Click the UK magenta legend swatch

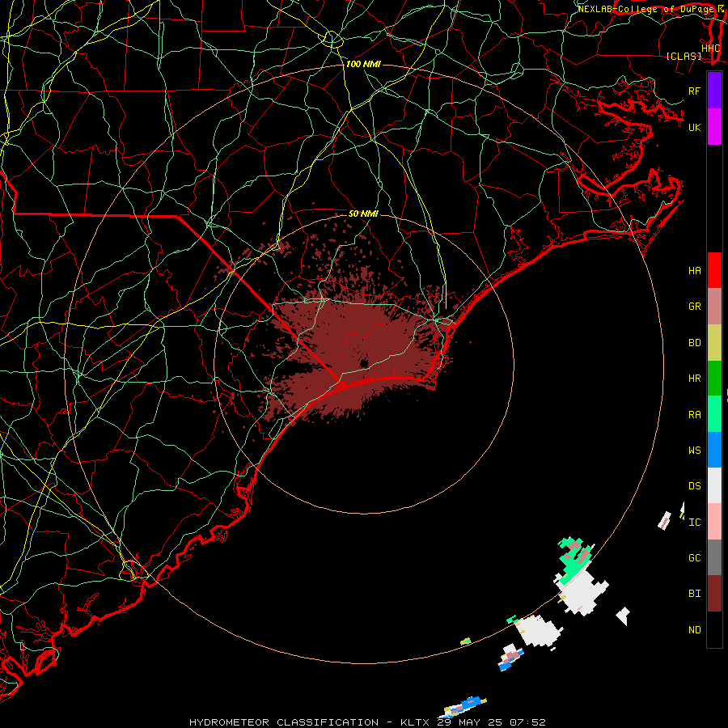714,127
